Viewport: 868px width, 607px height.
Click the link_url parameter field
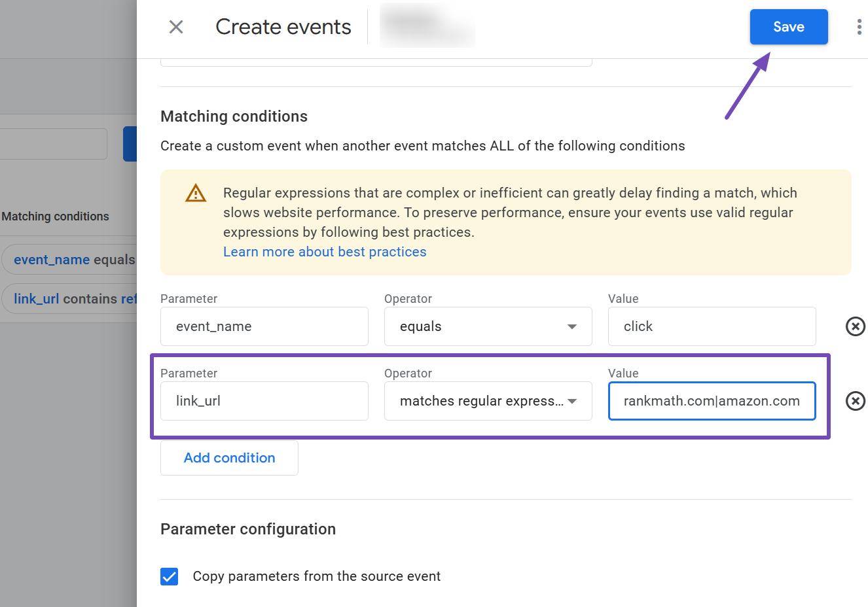pyautogui.click(x=264, y=401)
